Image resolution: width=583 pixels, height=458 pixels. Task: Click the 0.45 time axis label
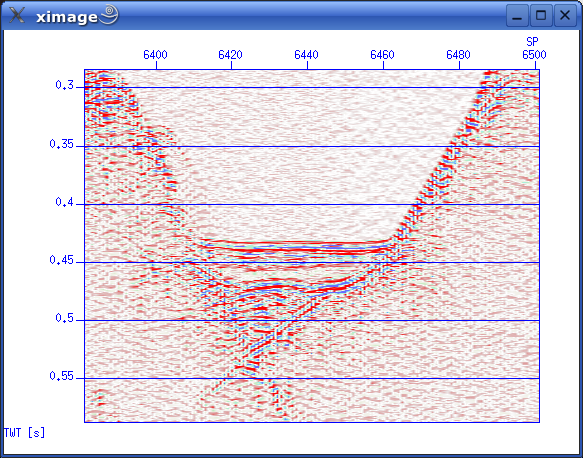click(x=62, y=259)
